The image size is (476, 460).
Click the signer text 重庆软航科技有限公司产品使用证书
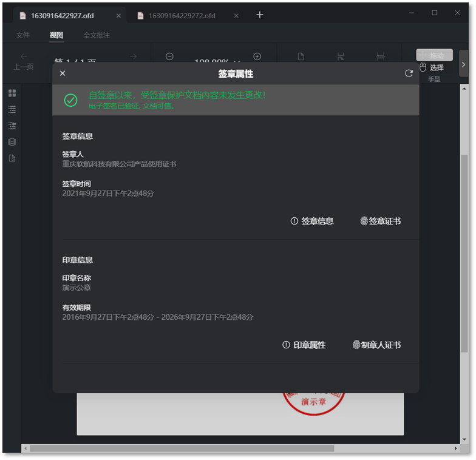click(119, 164)
